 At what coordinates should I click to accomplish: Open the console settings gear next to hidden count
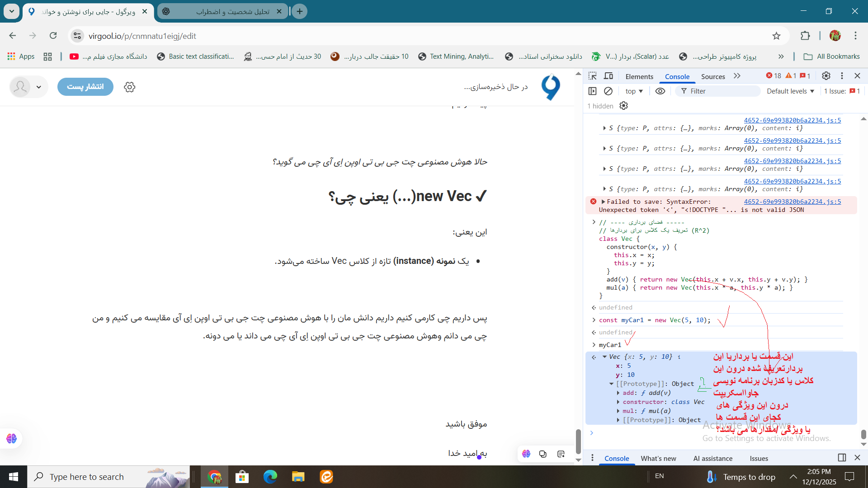click(x=623, y=106)
